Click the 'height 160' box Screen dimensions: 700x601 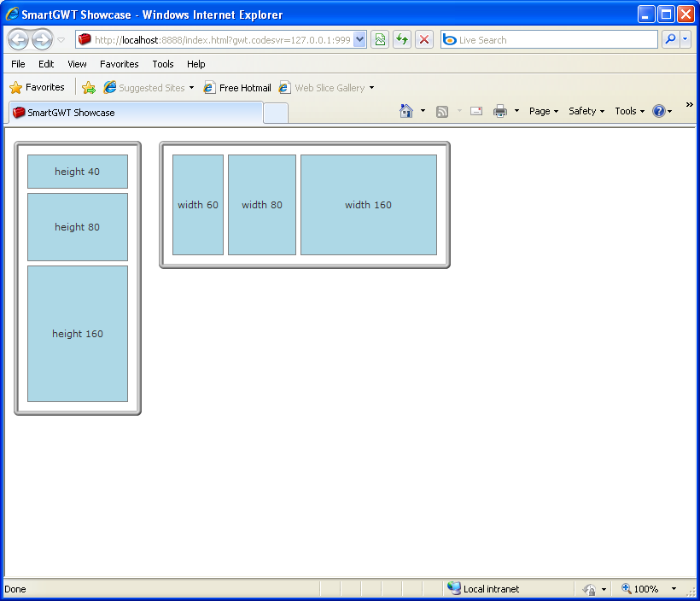pos(78,334)
